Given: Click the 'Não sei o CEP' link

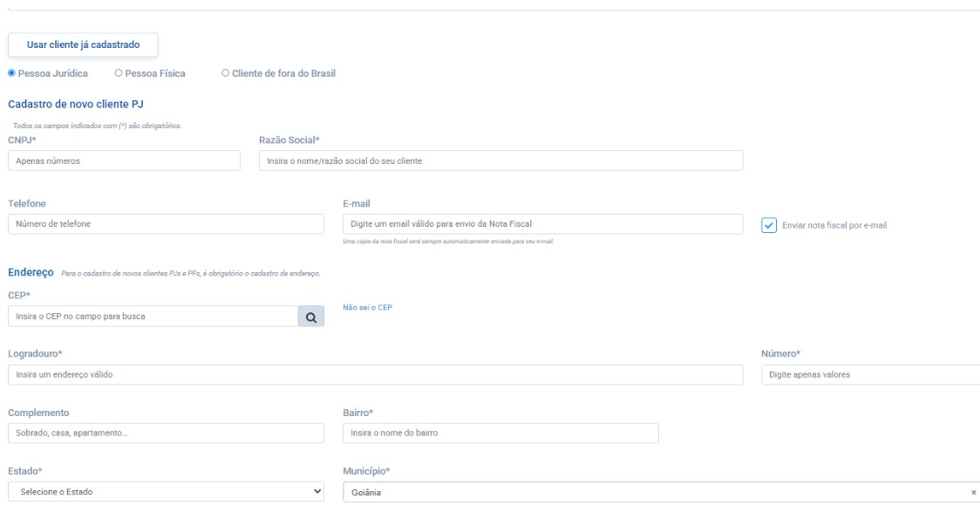Looking at the screenshot, I should click(x=368, y=307).
